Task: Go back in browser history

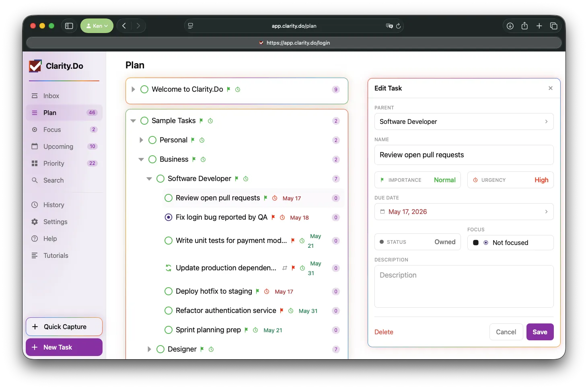Action: tap(124, 26)
